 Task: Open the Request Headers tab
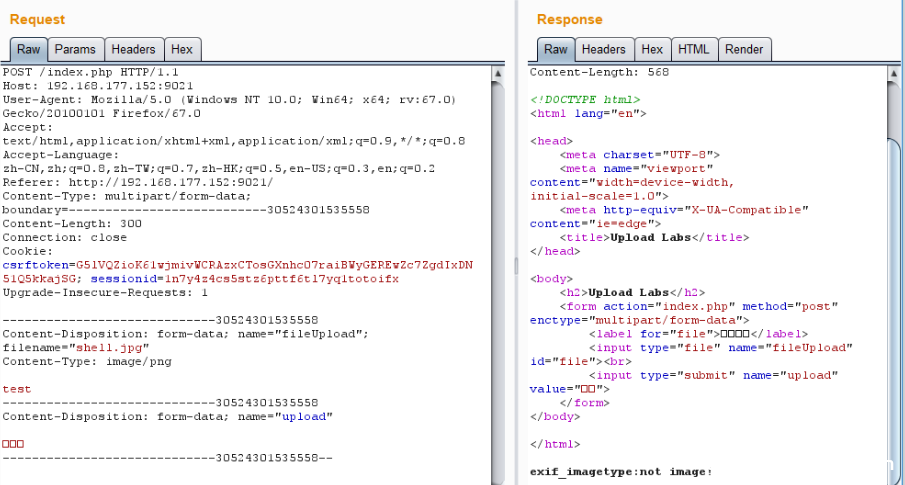click(133, 49)
